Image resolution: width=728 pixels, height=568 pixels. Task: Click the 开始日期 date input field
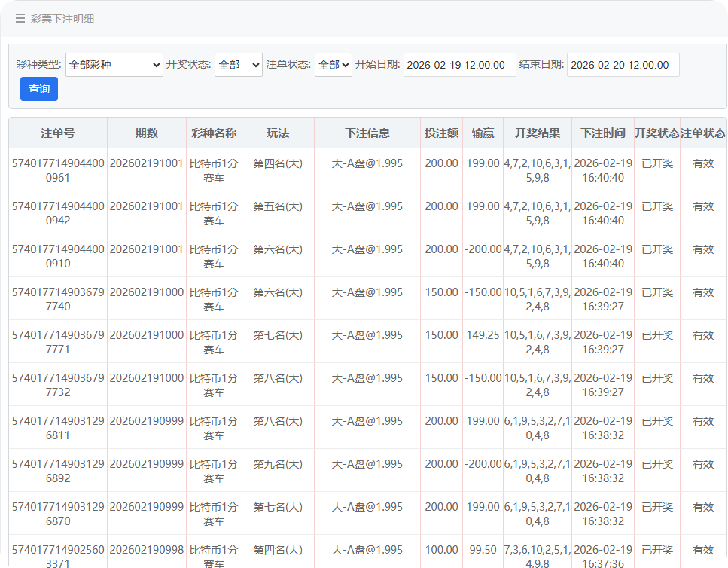tap(459, 65)
